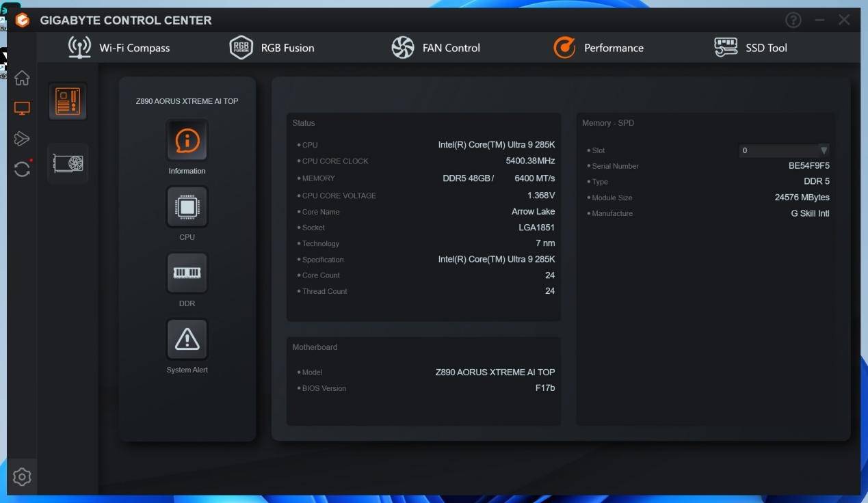Open the update sync icon in sidebar
The width and height of the screenshot is (868, 503).
pos(22,169)
